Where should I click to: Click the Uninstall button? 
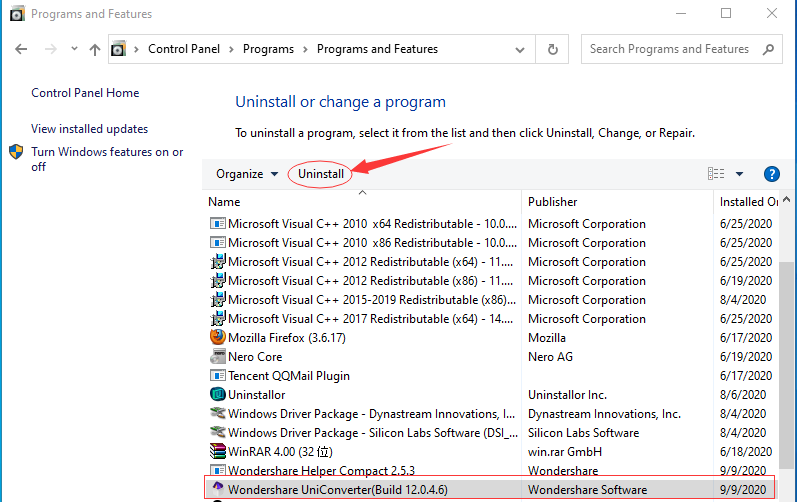(x=321, y=174)
